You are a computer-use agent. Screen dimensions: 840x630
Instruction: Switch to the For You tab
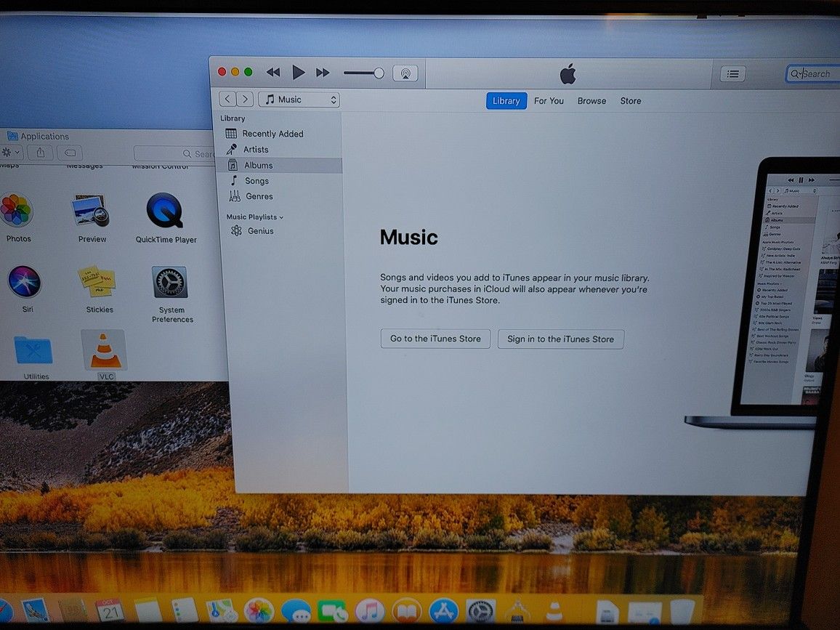[549, 101]
